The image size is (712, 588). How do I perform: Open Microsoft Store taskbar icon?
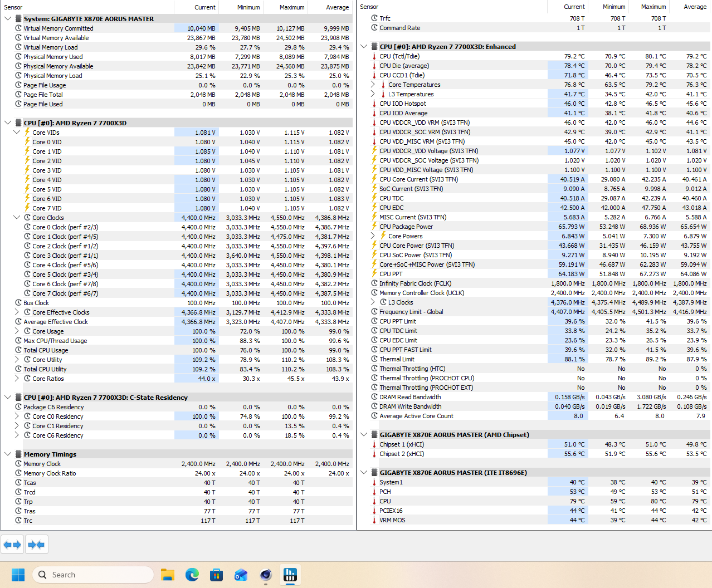(x=217, y=575)
